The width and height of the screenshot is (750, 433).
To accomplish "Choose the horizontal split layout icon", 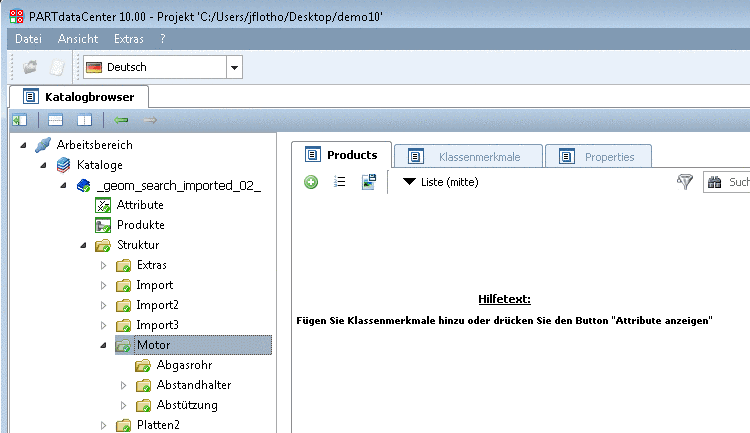I will 55,120.
